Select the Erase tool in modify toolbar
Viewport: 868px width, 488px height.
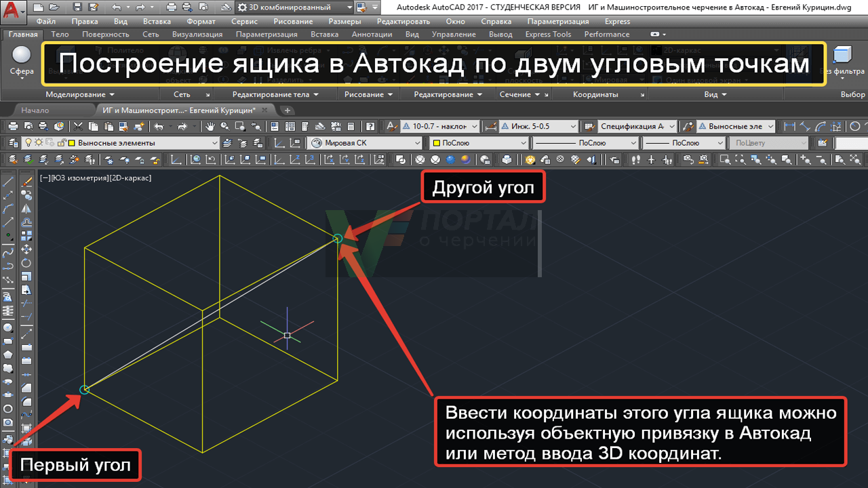(27, 183)
